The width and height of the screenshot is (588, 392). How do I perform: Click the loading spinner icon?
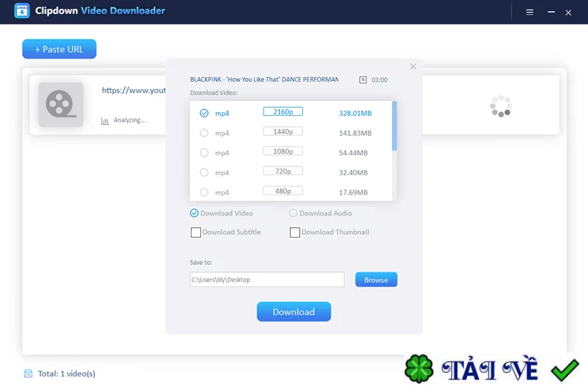tap(500, 106)
